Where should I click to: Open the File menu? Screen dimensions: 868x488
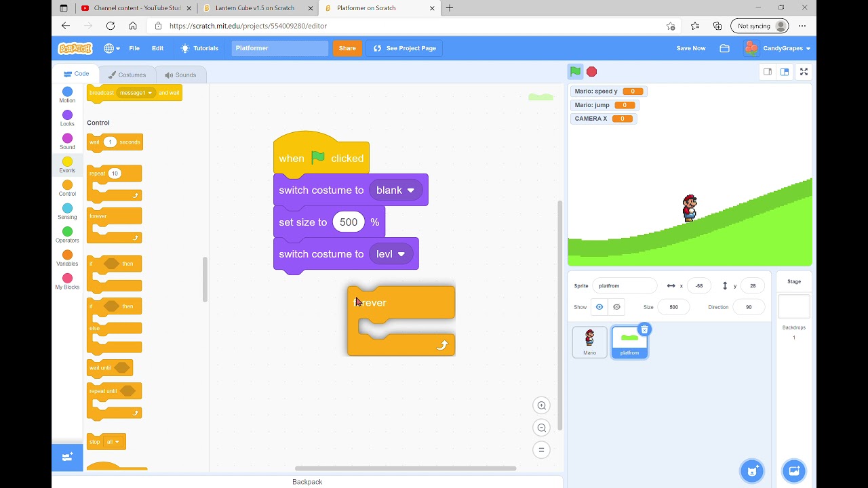click(134, 48)
